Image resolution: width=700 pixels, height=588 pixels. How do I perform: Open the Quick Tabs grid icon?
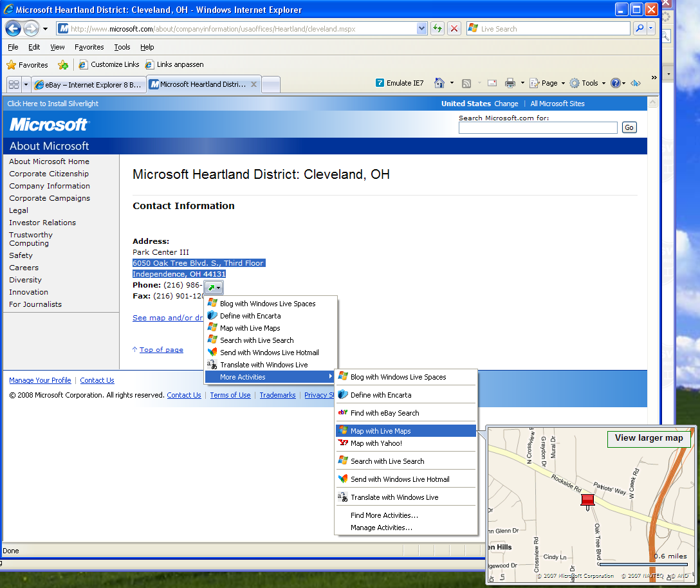pos(14,84)
